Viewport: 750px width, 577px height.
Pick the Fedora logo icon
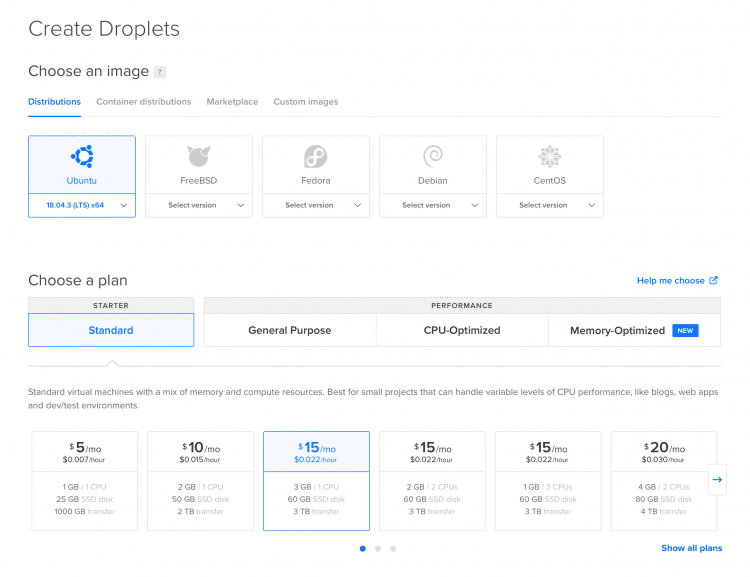pos(316,156)
